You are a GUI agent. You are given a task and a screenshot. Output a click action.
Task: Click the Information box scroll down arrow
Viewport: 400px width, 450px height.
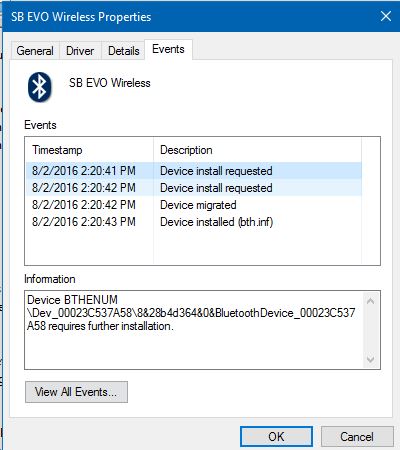tap(371, 359)
